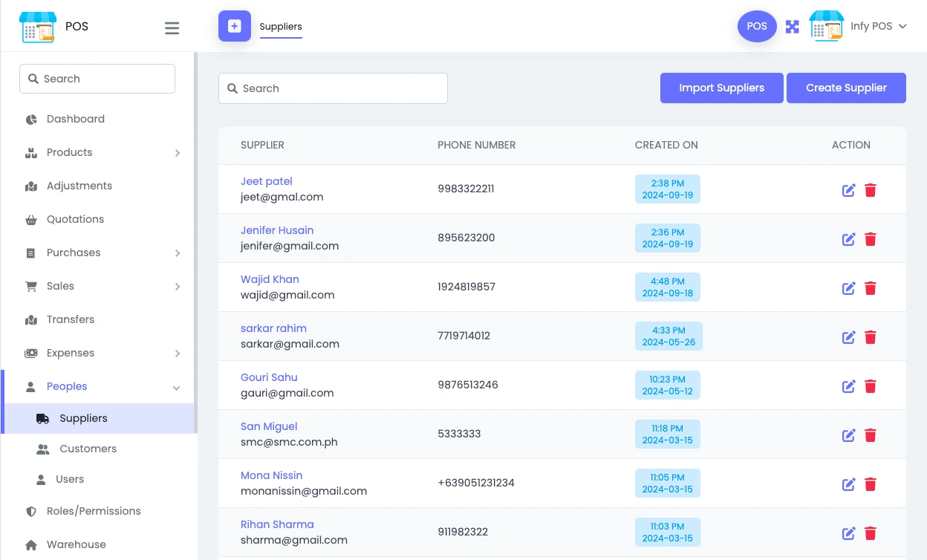Click the fullscreen toggle icon in header

coord(793,27)
